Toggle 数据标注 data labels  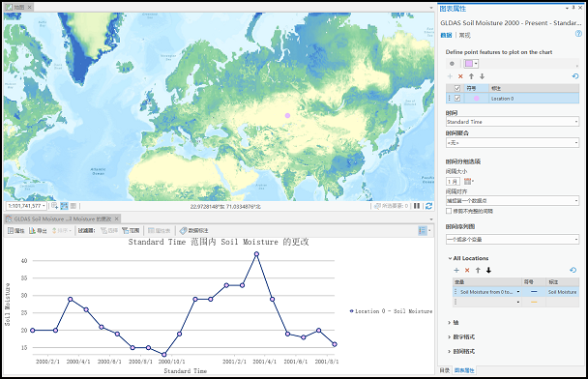coord(193,230)
